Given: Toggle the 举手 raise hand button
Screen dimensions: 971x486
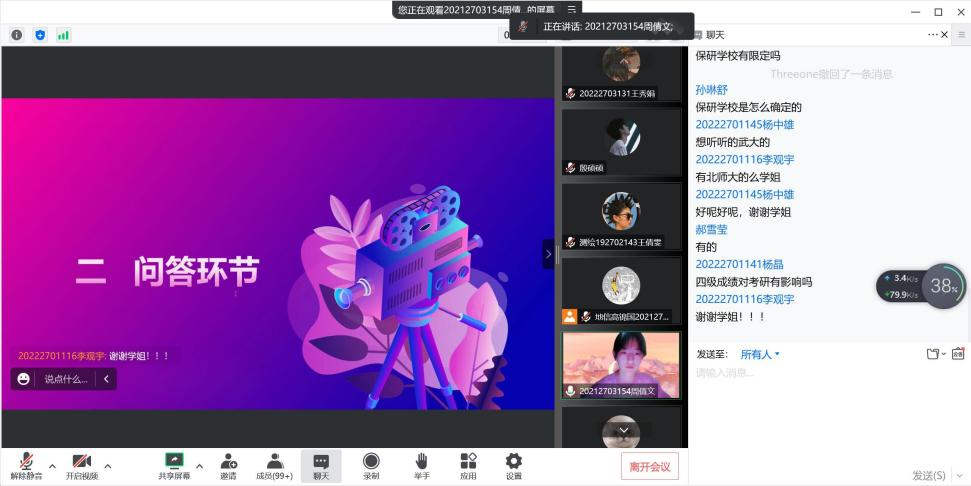Looking at the screenshot, I should point(421,465).
